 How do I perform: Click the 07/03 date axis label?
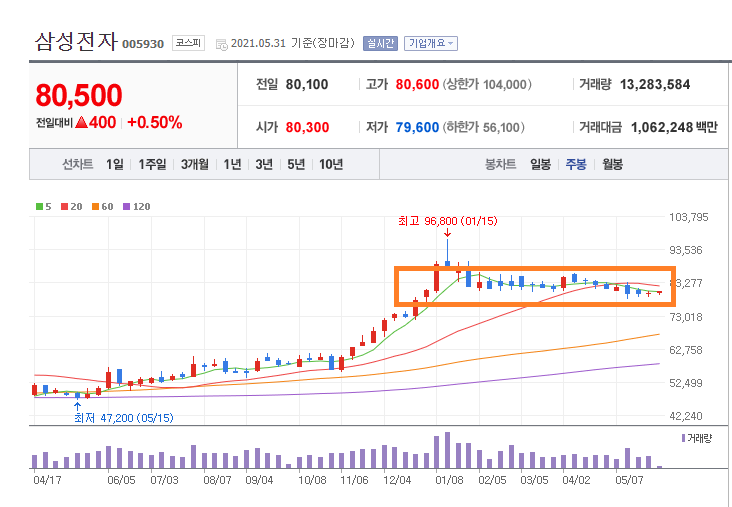pos(164,480)
